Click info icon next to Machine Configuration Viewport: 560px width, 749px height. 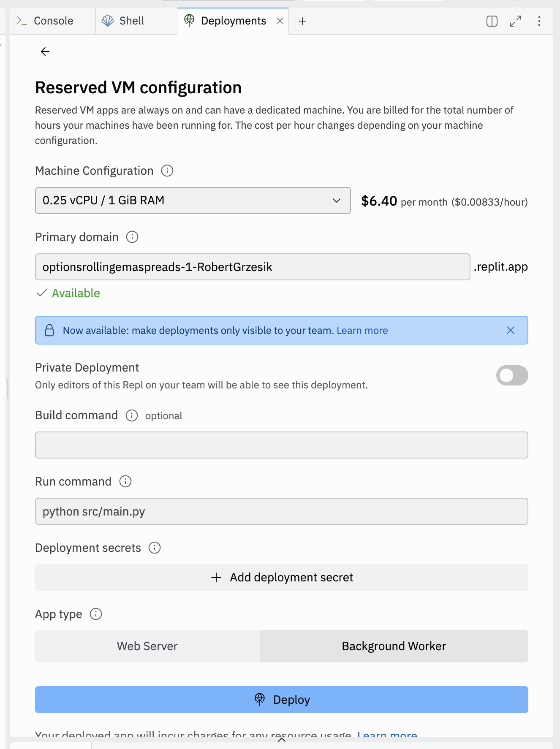coord(167,171)
